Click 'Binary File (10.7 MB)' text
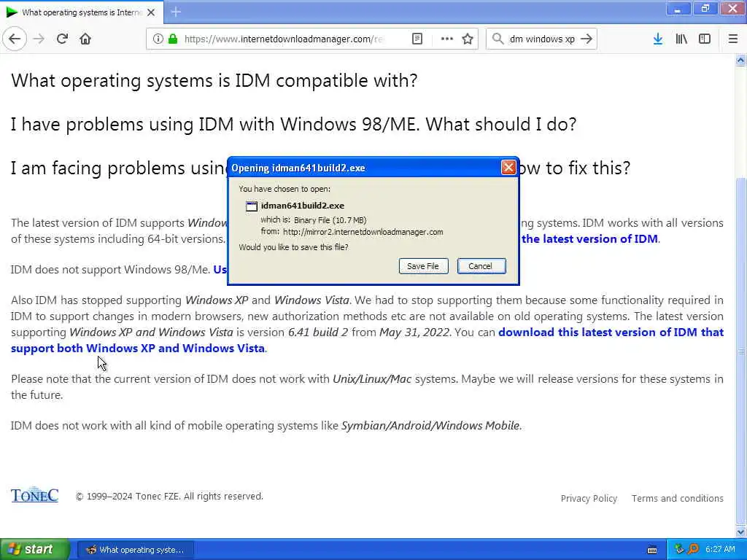This screenshot has height=560, width=747. (330, 220)
